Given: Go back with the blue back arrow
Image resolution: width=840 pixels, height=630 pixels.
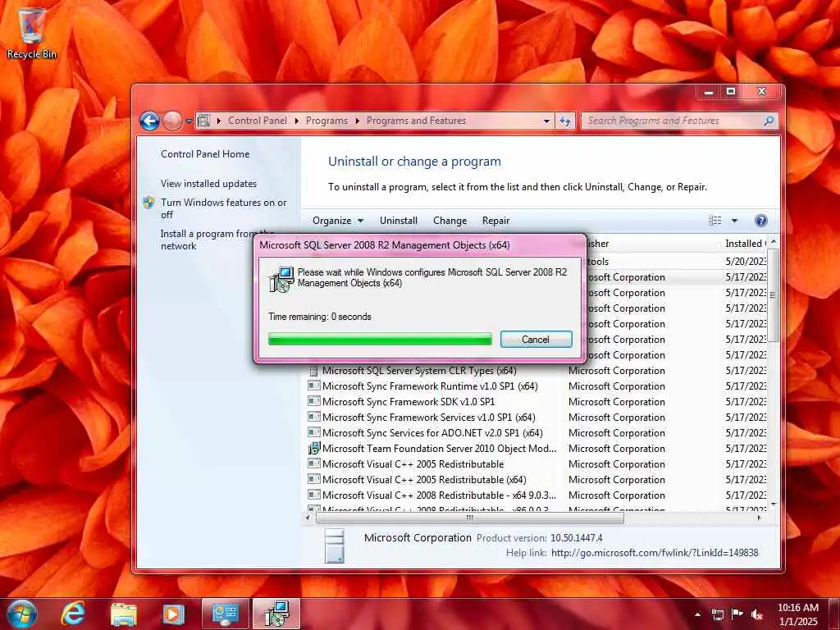Looking at the screenshot, I should tap(150, 121).
